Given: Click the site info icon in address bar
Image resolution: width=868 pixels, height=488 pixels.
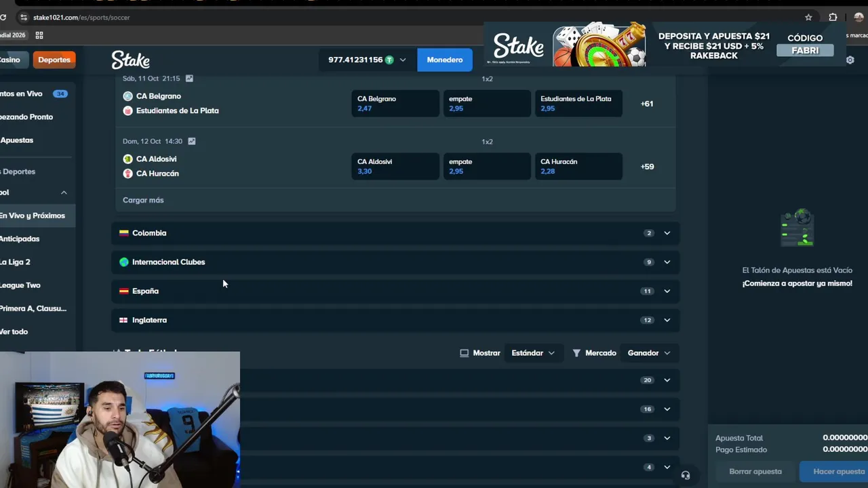Looking at the screenshot, I should tap(24, 17).
